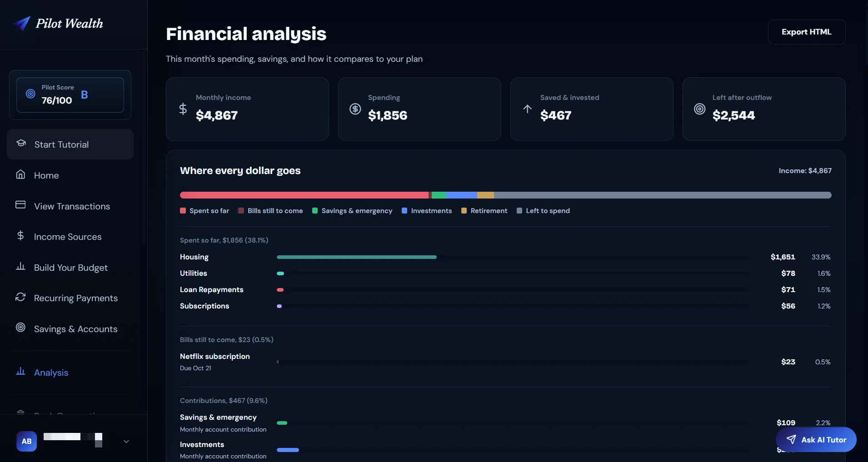Image resolution: width=868 pixels, height=462 pixels.
Task: Open View Transactions page
Action: [x=70, y=206]
